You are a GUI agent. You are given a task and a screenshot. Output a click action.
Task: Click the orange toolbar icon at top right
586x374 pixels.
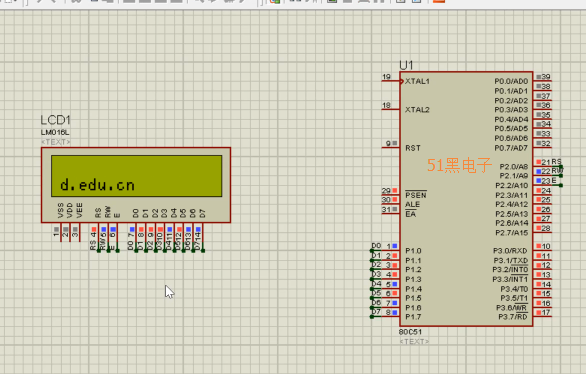pos(439,1)
